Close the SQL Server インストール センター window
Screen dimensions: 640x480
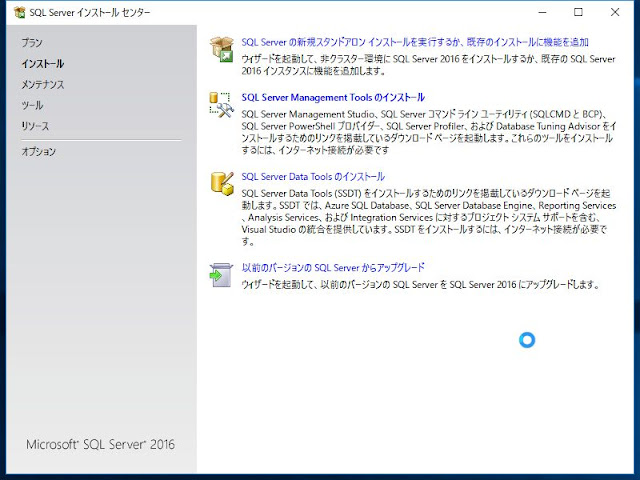(x=615, y=13)
